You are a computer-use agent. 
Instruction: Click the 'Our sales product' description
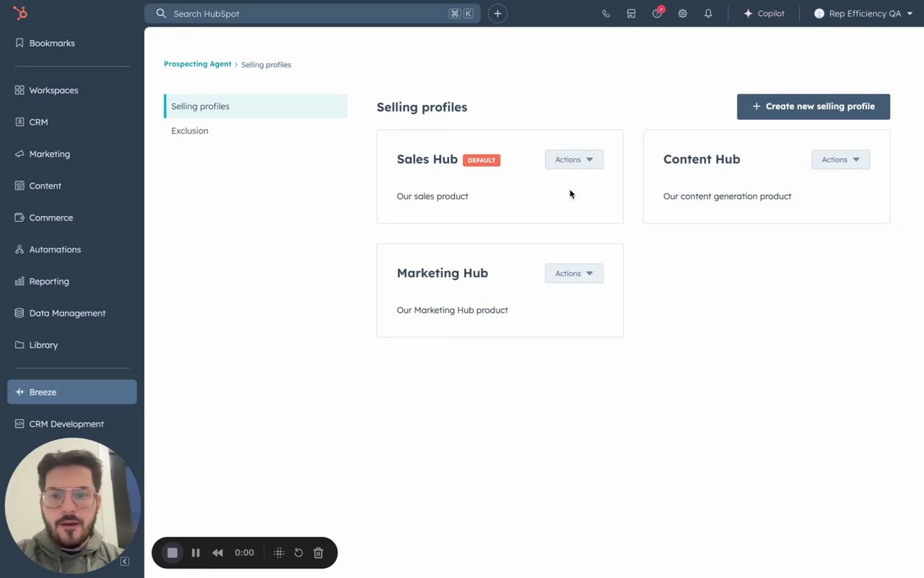click(x=432, y=197)
